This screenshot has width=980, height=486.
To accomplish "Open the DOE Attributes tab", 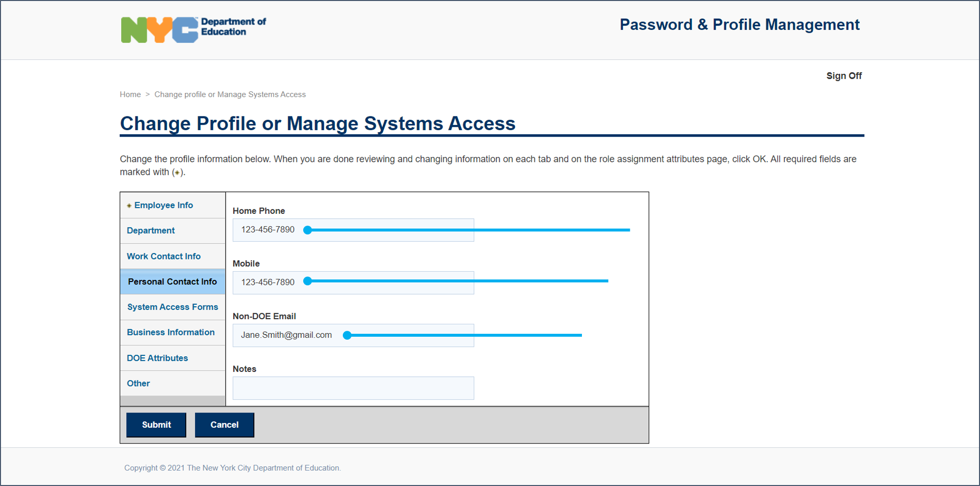I will (x=157, y=358).
